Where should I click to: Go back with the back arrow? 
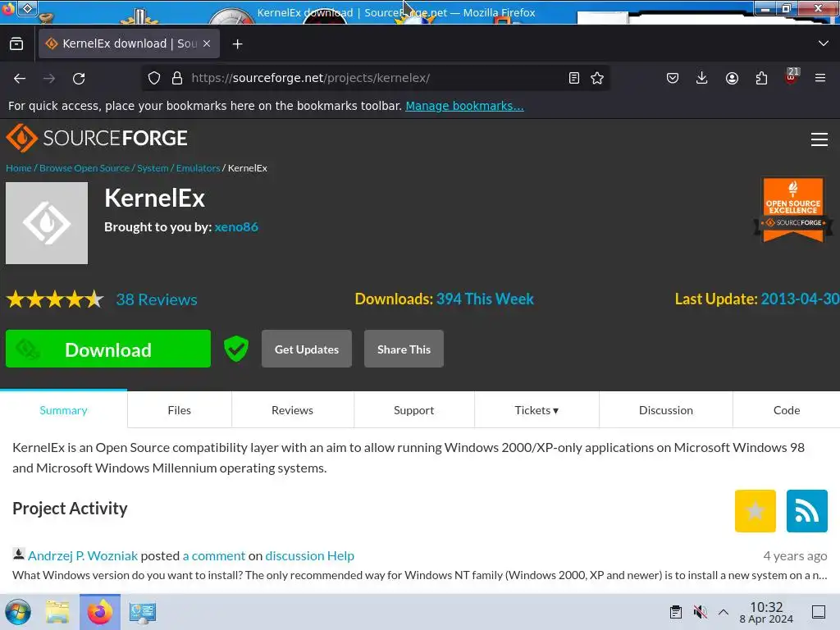click(20, 78)
